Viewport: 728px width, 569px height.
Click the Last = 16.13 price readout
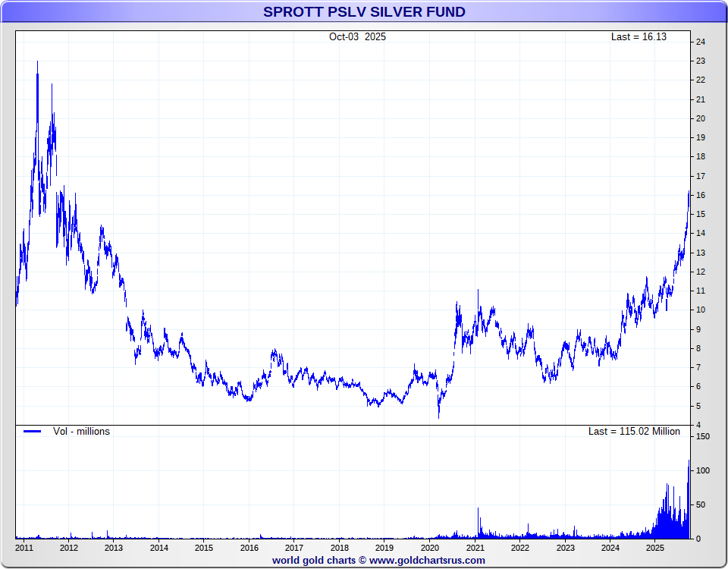coord(639,36)
